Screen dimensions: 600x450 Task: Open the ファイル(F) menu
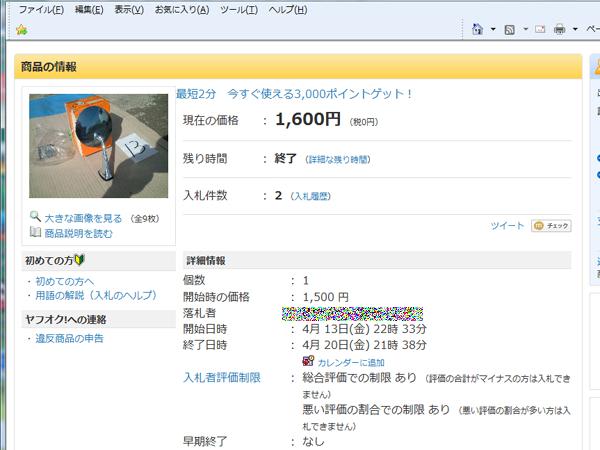(x=41, y=9)
